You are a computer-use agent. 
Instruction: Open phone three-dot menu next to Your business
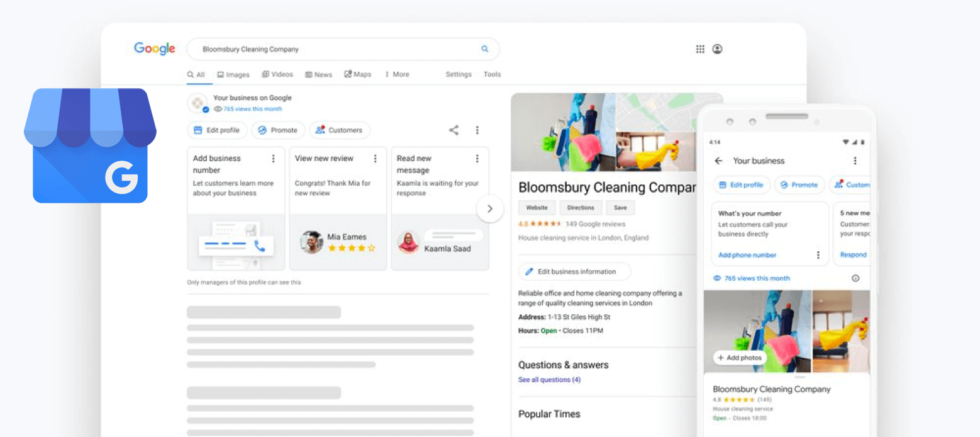(855, 161)
